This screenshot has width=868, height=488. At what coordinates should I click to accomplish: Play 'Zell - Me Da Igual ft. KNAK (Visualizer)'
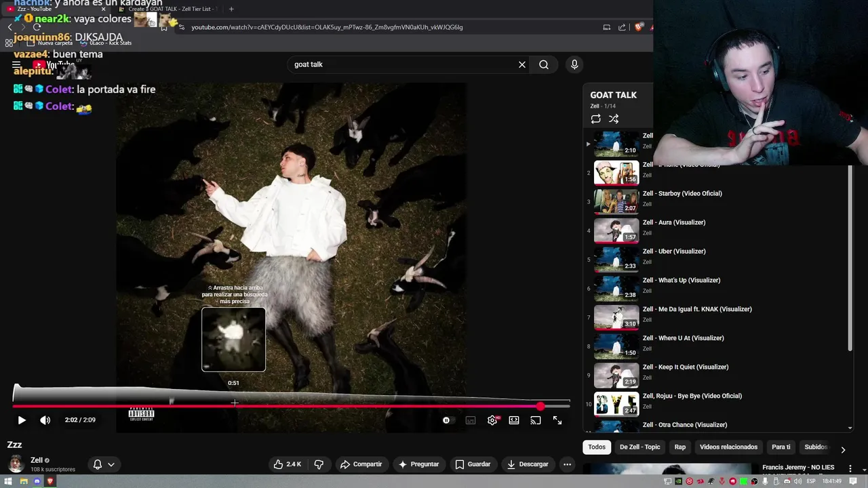tap(697, 309)
